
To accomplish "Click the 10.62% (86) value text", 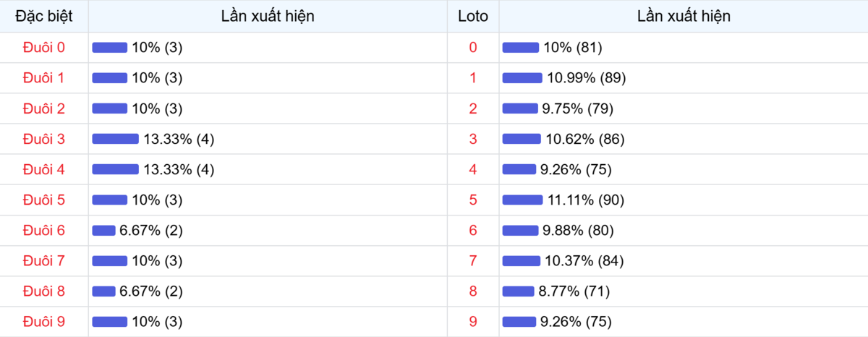I will [584, 139].
